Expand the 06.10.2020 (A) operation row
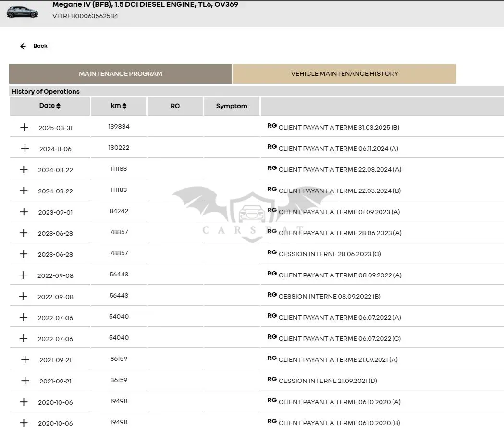504x430 pixels. point(24,402)
